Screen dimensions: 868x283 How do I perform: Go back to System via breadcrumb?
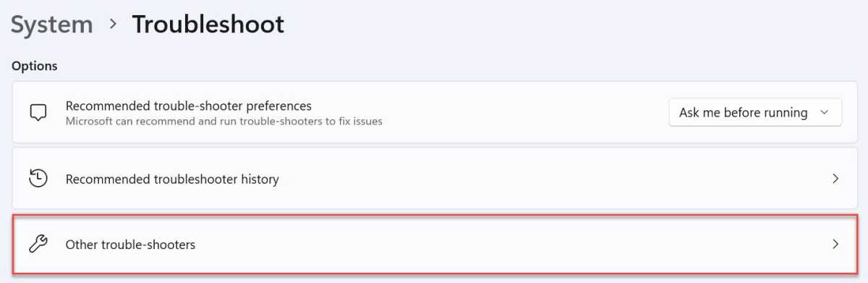pyautogui.click(x=52, y=24)
